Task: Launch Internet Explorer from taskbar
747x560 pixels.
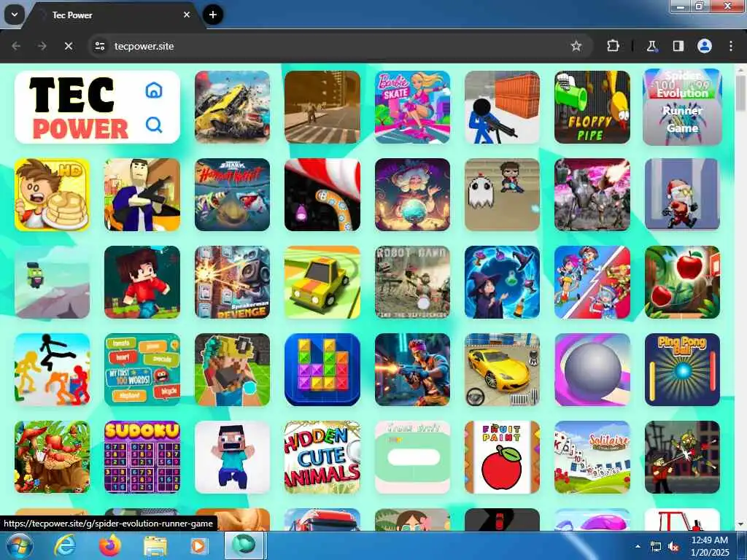Action: [65, 545]
